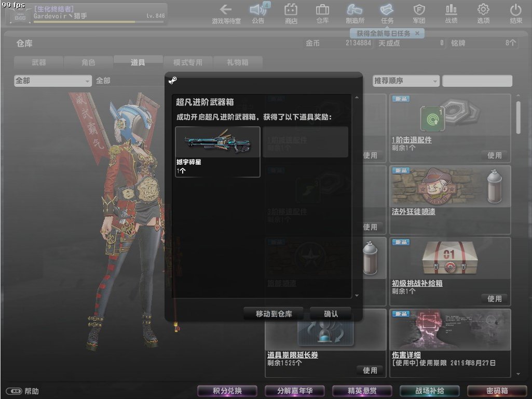Open the 任务 missions icon
The height and width of the screenshot is (399, 532).
tap(387, 14)
